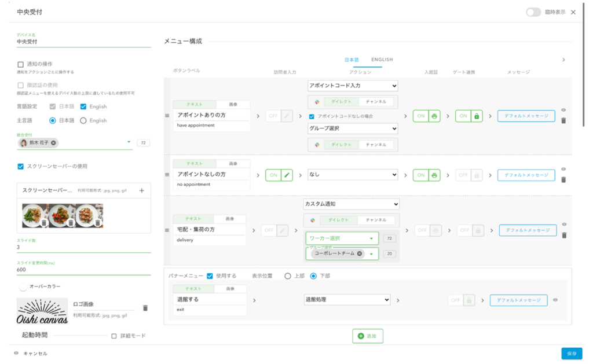Toggle preview eye for アポイントなしの方 row
The image size is (593, 364).
point(564,170)
